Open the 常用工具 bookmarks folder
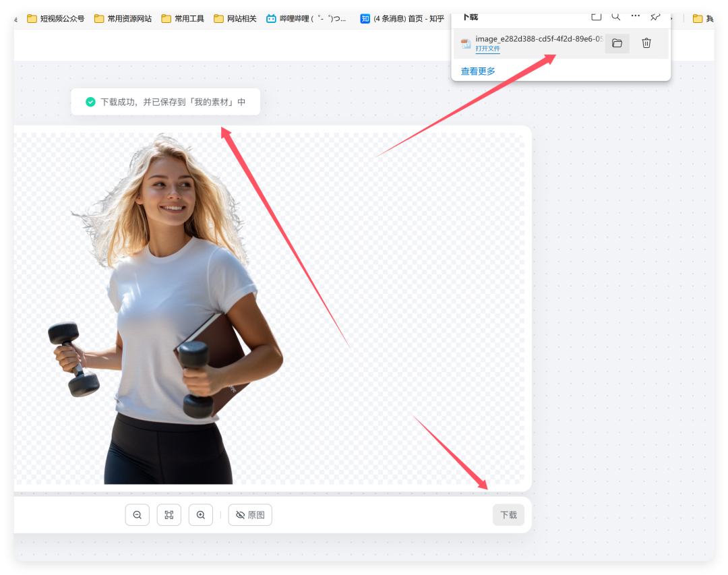Screen dimensions: 728x575 coord(185,19)
